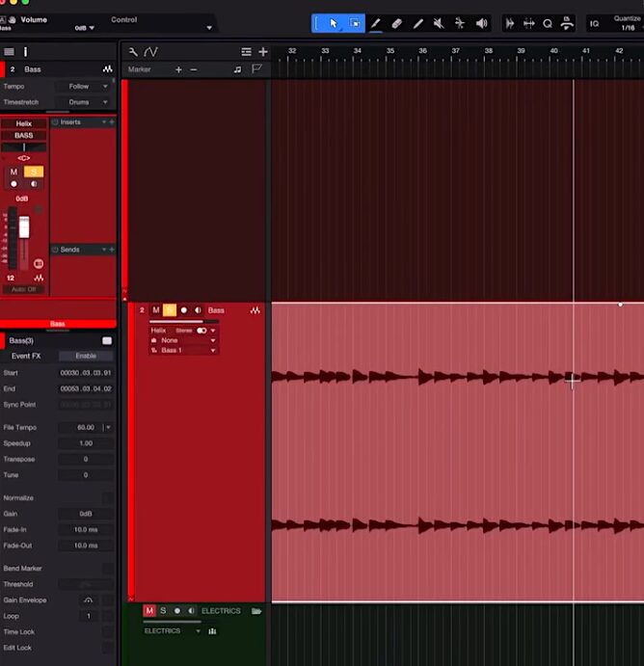This screenshot has height=666, width=644.
Task: Select the Arrow tool in the toolbar
Action: (x=334, y=23)
